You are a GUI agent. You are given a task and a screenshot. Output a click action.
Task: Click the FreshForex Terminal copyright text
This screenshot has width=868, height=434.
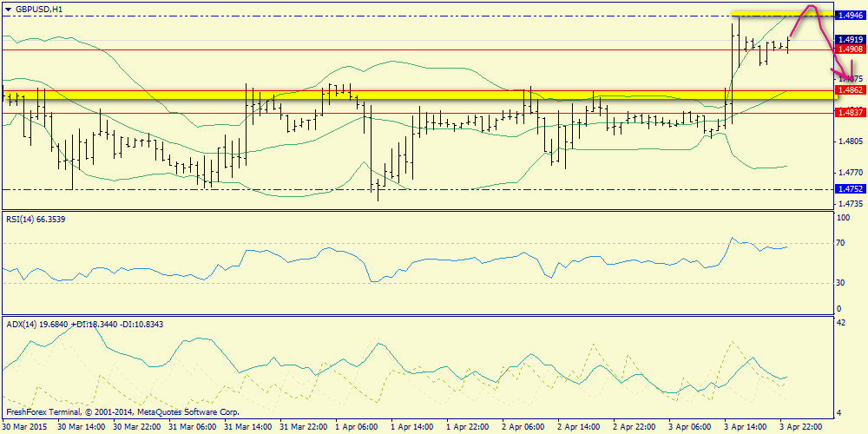[123, 412]
